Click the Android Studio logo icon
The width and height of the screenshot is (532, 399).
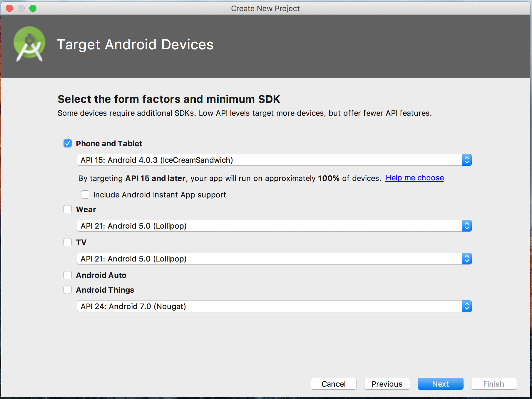29,44
